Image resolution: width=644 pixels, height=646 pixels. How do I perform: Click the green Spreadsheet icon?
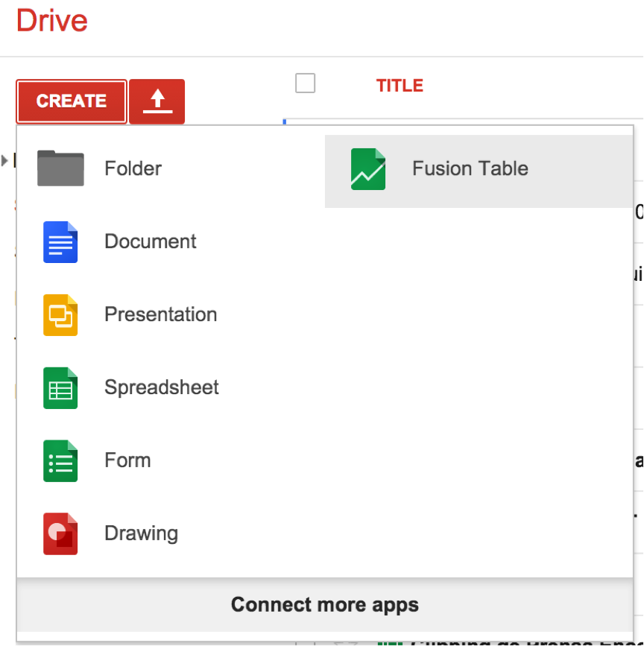tap(60, 387)
